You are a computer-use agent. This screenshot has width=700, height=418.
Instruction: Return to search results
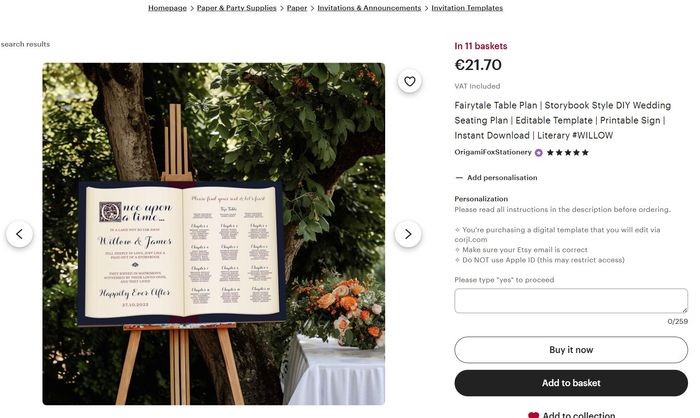click(25, 44)
